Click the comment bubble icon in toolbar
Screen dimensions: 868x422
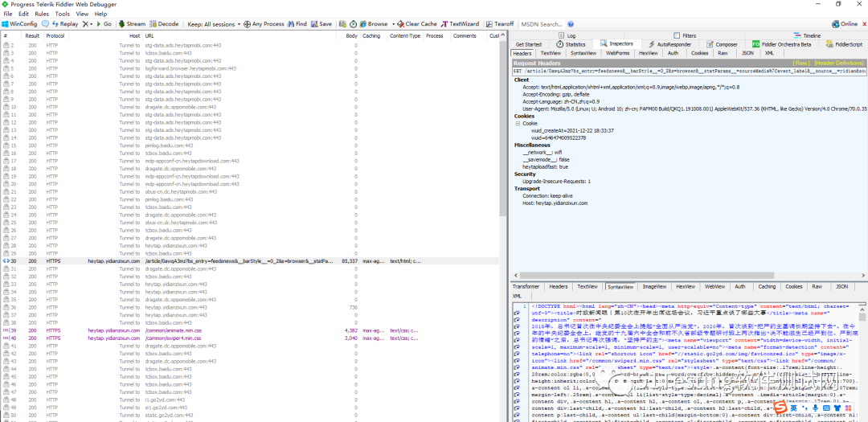(44, 24)
